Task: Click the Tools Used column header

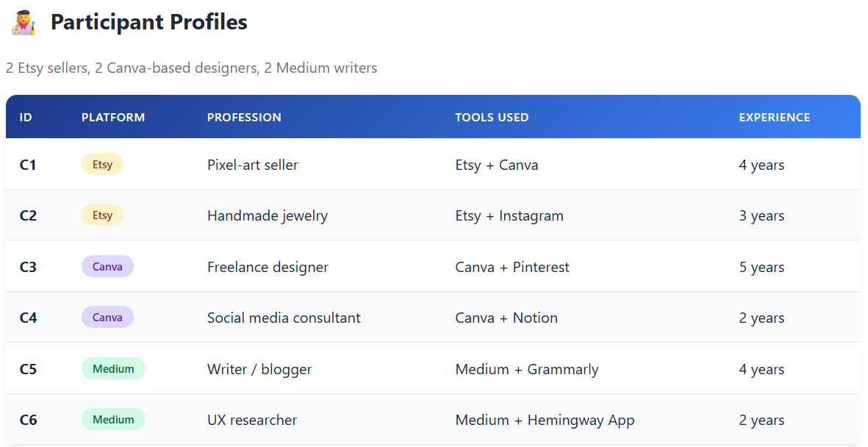Action: pos(492,118)
